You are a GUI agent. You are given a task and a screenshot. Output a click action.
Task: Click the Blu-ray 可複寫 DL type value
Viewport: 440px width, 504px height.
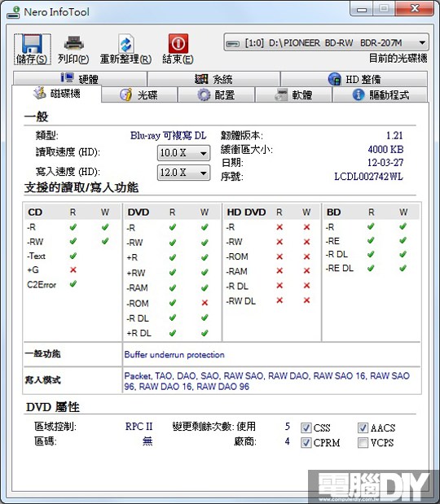click(x=168, y=135)
